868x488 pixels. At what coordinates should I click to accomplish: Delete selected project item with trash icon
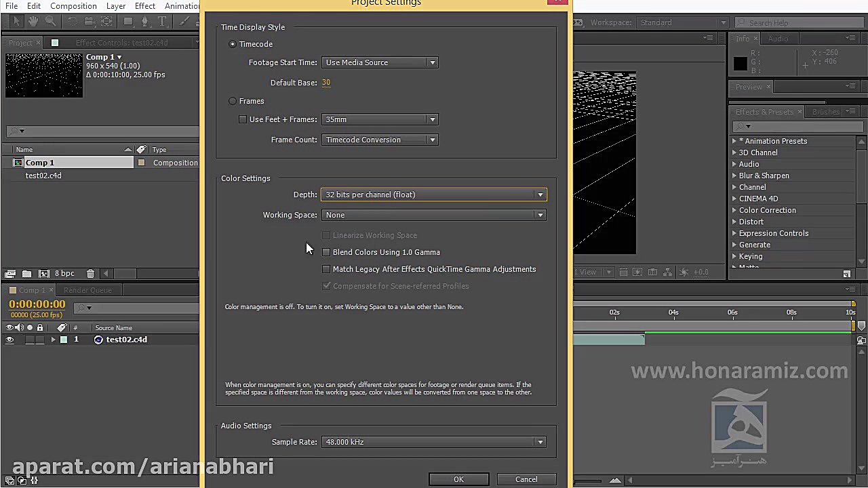[90, 274]
